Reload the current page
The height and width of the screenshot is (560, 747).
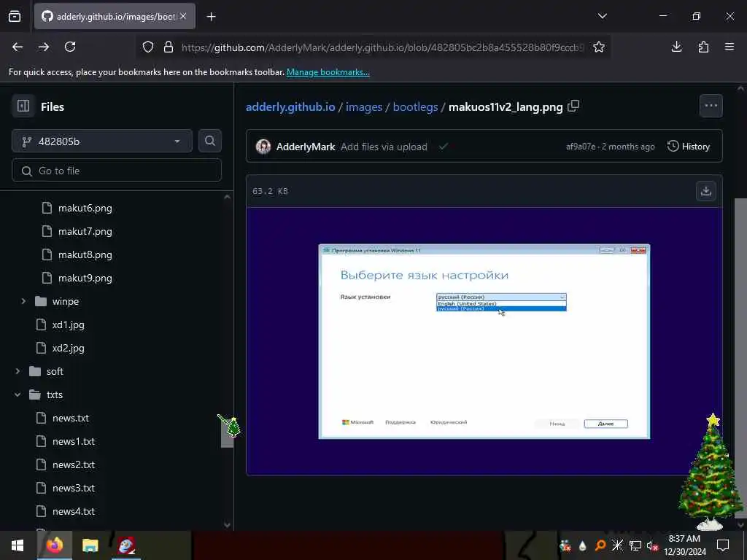coord(70,47)
